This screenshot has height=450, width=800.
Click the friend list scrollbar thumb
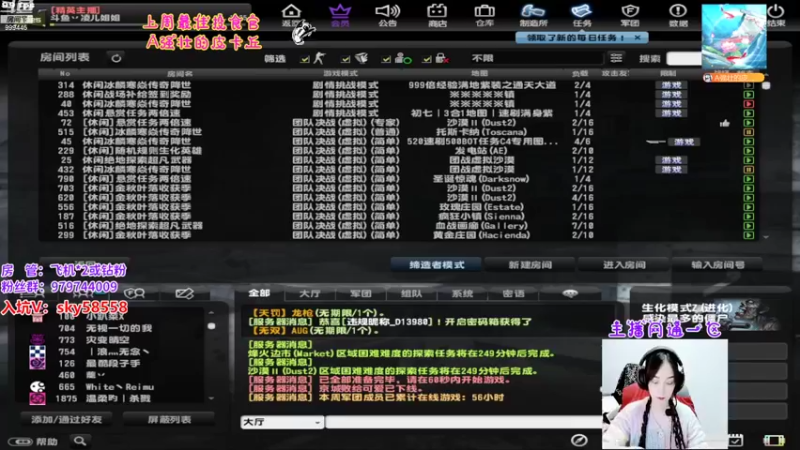[211, 326]
